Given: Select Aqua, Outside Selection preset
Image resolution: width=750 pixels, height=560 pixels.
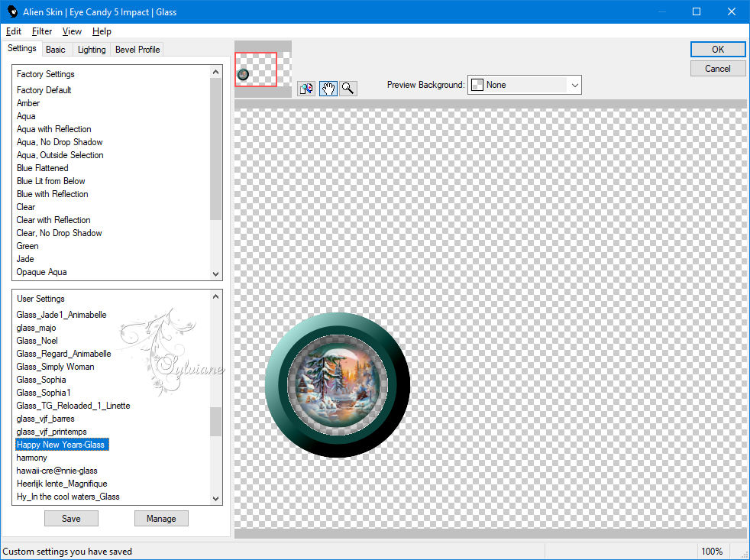Looking at the screenshot, I should pos(60,154).
